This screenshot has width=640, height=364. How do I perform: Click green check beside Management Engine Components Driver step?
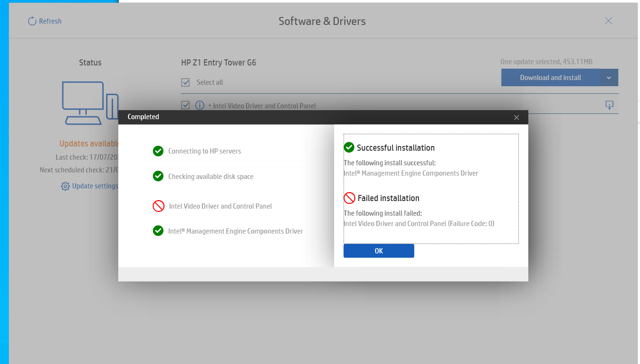(x=158, y=231)
